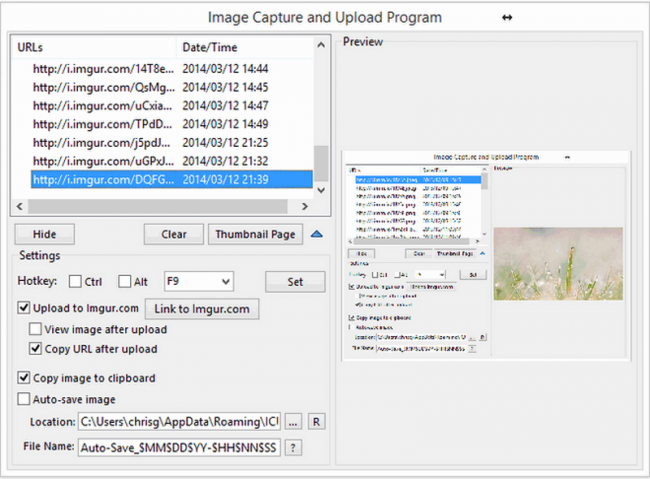Click the R reset location button

pyautogui.click(x=316, y=422)
